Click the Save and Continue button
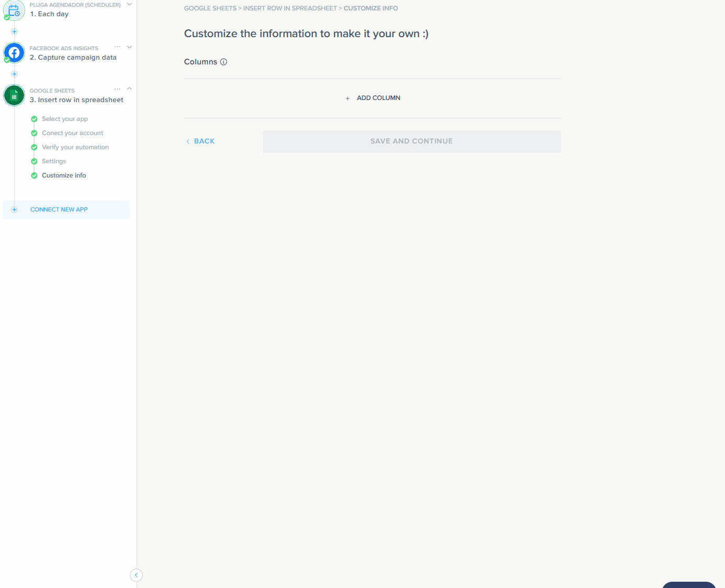 (412, 141)
